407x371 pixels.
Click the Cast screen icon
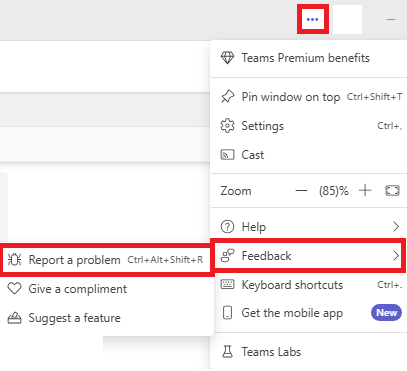point(227,155)
